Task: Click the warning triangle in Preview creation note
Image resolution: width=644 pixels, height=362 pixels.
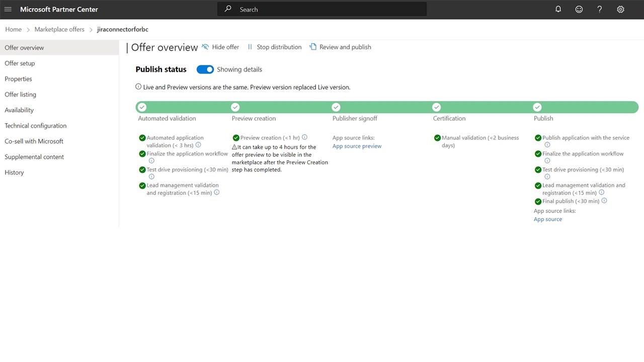Action: (x=234, y=147)
